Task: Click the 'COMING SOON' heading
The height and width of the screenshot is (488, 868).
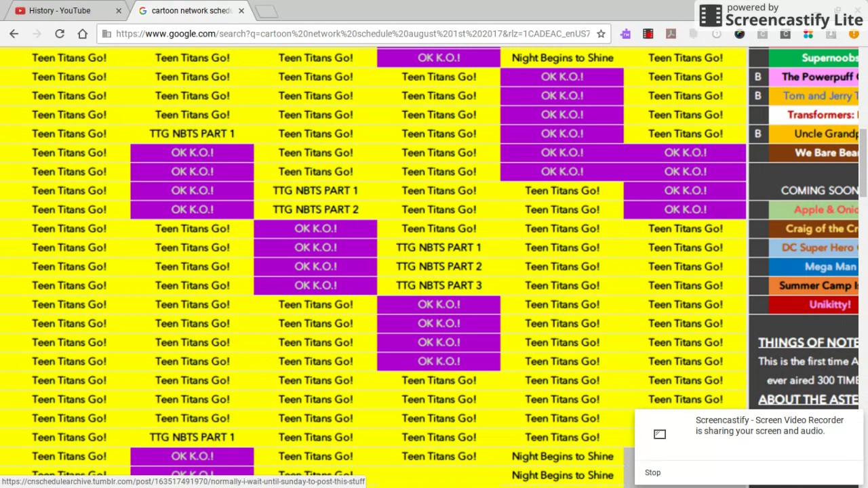Action: [x=819, y=190]
